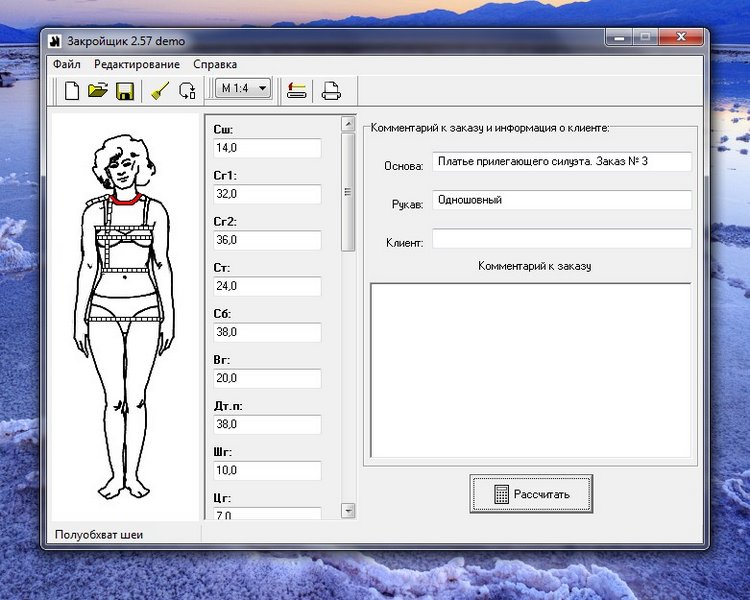Click the printer icon

coord(330,91)
